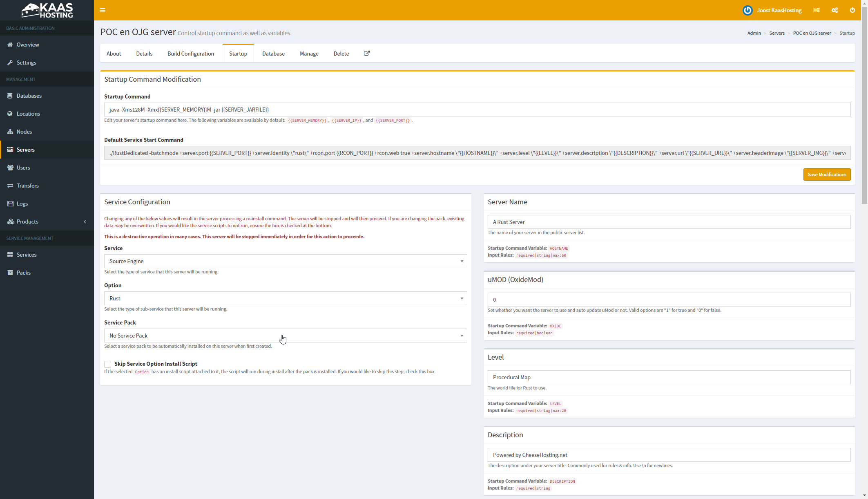Click the cogs admin icon in header
The height and width of the screenshot is (499, 868).
click(x=835, y=10)
